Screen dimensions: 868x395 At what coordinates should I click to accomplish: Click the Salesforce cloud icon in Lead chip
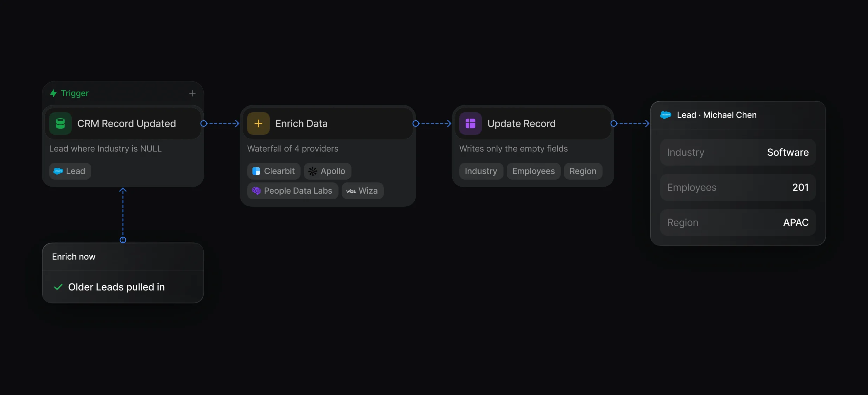point(58,171)
